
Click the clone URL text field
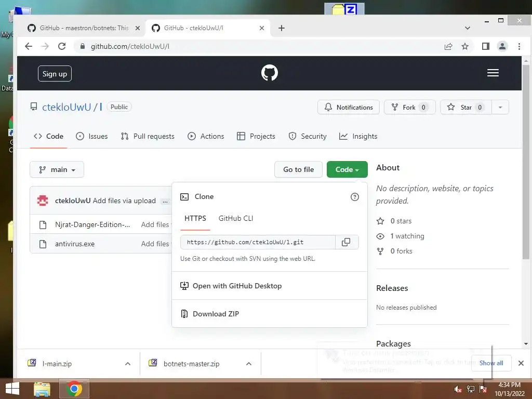[258, 242]
